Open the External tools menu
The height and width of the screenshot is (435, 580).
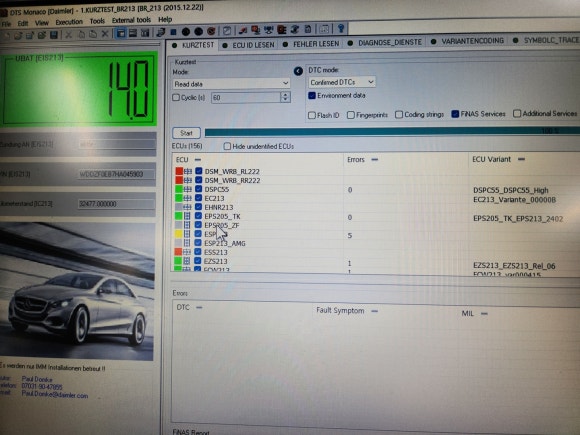click(131, 20)
